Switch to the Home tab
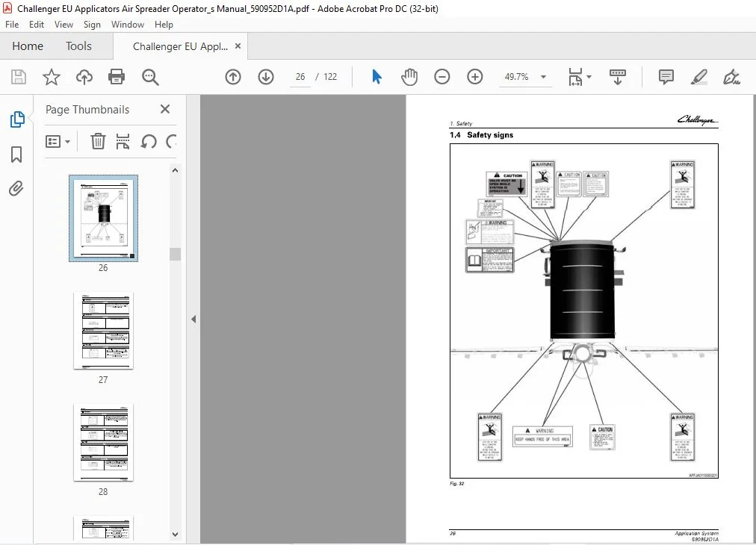 tap(28, 46)
